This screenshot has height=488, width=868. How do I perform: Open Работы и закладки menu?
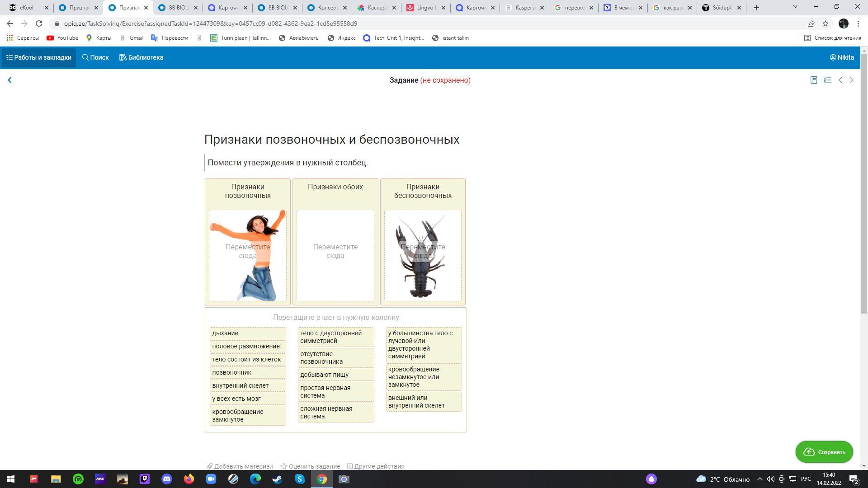[39, 57]
